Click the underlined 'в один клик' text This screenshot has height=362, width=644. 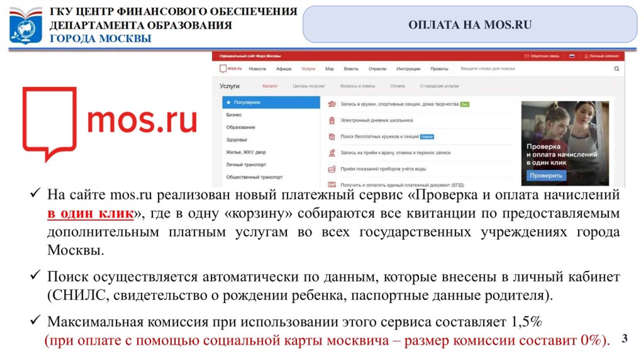click(90, 214)
